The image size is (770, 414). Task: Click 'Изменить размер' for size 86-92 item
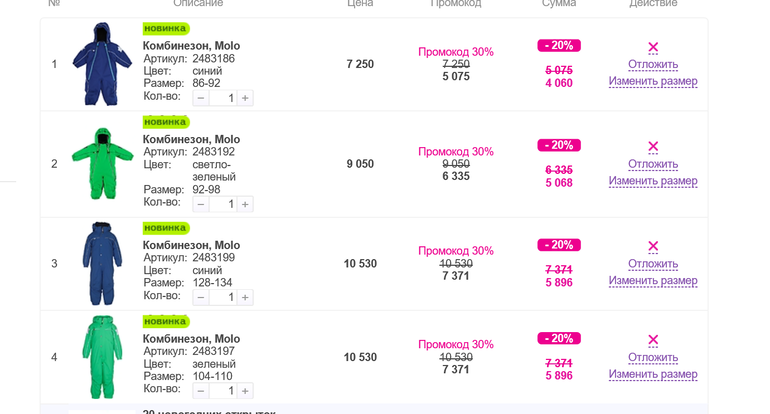(x=653, y=81)
